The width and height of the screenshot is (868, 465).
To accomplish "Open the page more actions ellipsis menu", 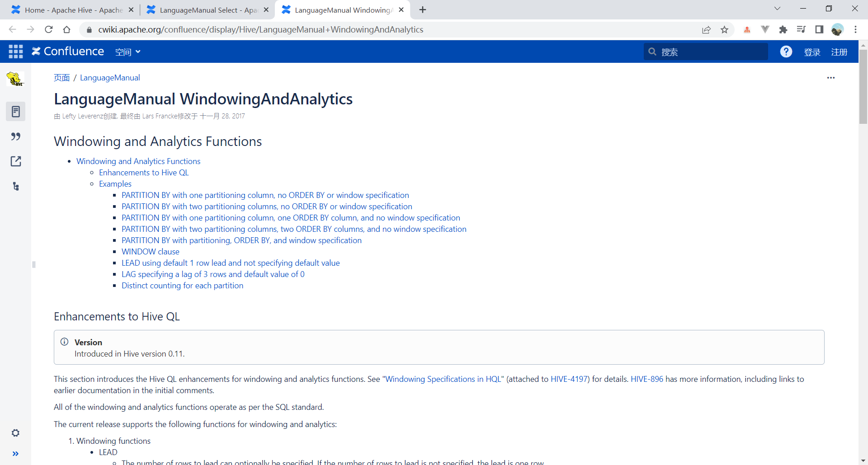I will pyautogui.click(x=831, y=78).
